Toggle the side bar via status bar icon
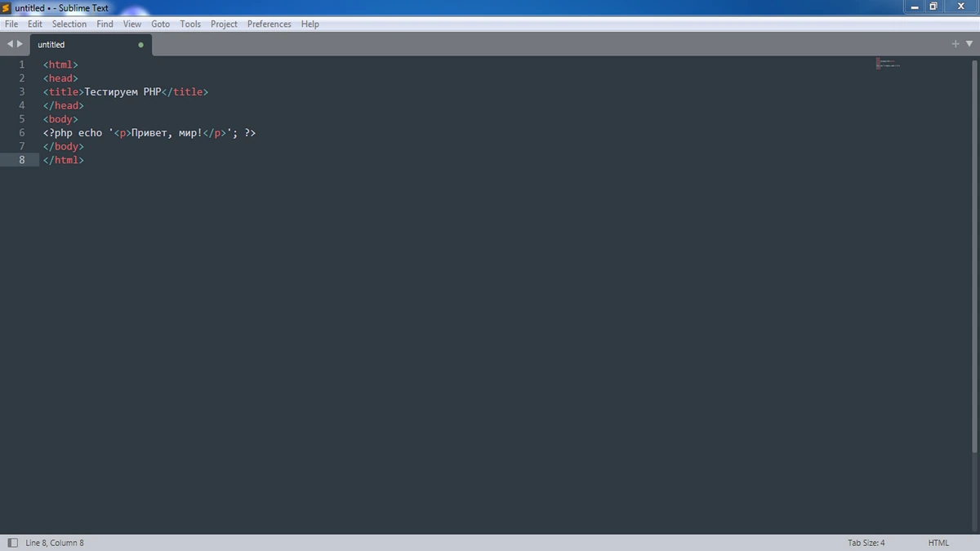Viewport: 980px width, 551px height. pos(12,543)
